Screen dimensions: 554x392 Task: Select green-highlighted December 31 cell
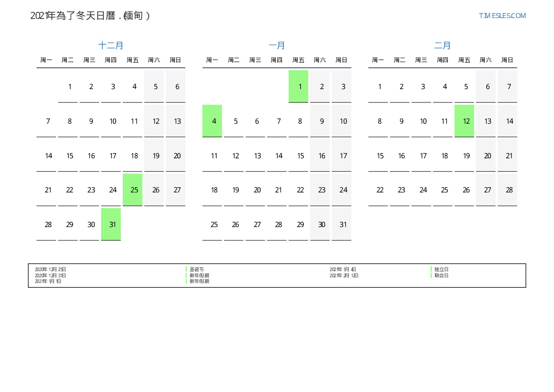coord(111,224)
